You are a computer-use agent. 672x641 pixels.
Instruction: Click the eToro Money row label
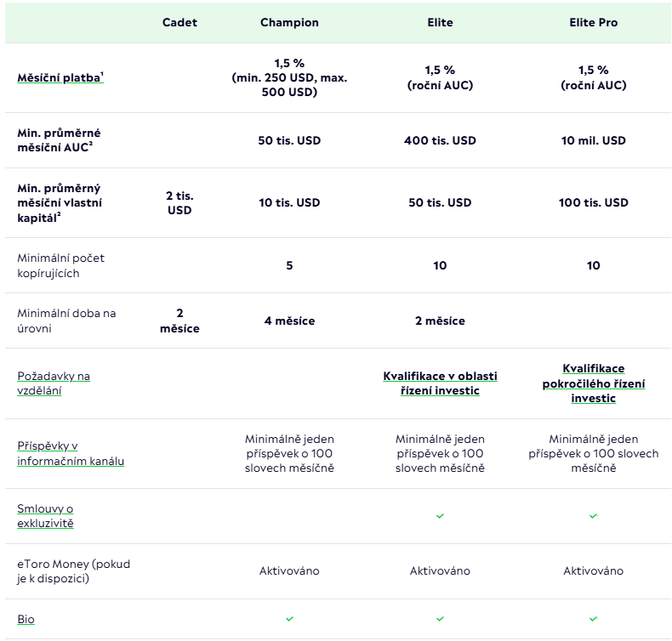(x=73, y=571)
